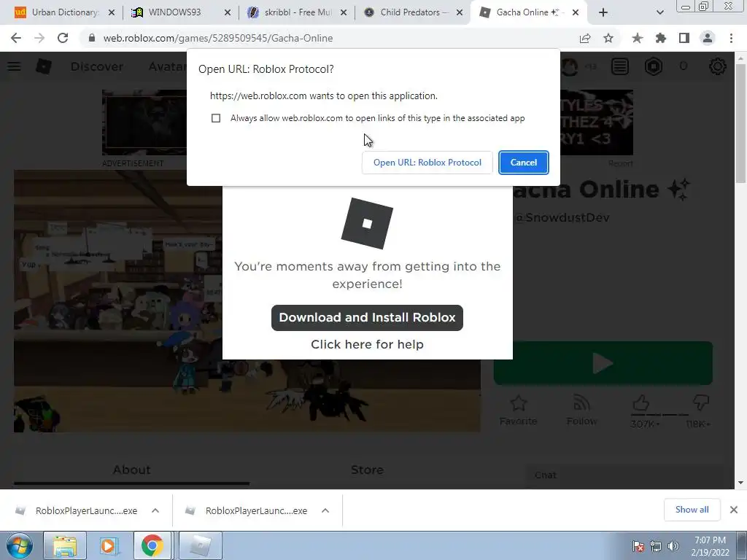Open the bookmarks extension star icon
This screenshot has width=747, height=560.
click(638, 38)
